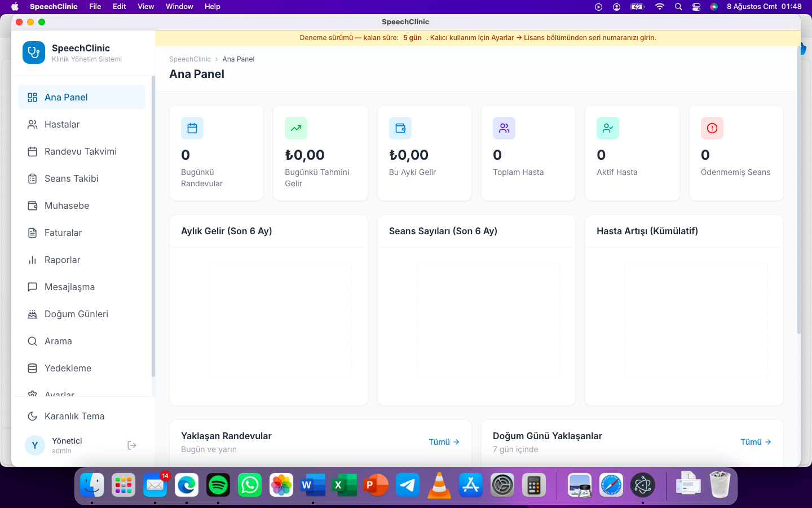Viewport: 812px width, 508px height.
Task: Open Spotlight search in the menu bar
Action: point(678,7)
